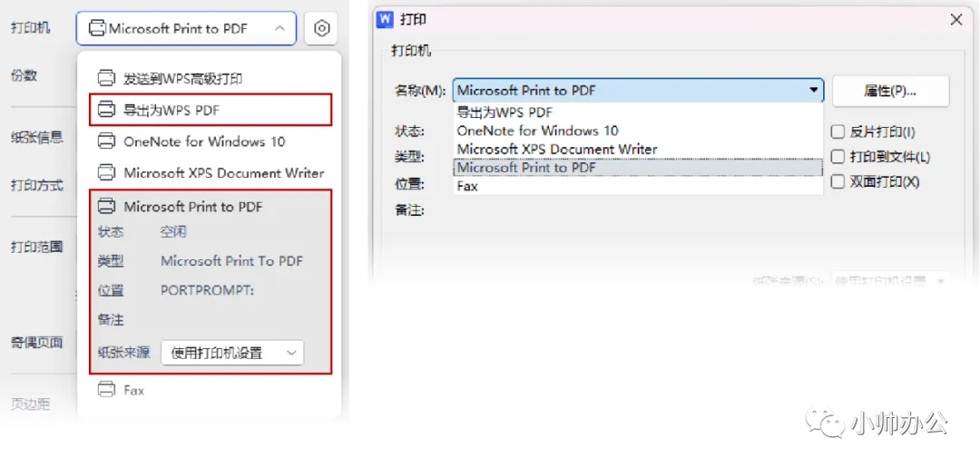Click the 纸张信息 label
This screenshot has width=980, height=467.
point(37,137)
